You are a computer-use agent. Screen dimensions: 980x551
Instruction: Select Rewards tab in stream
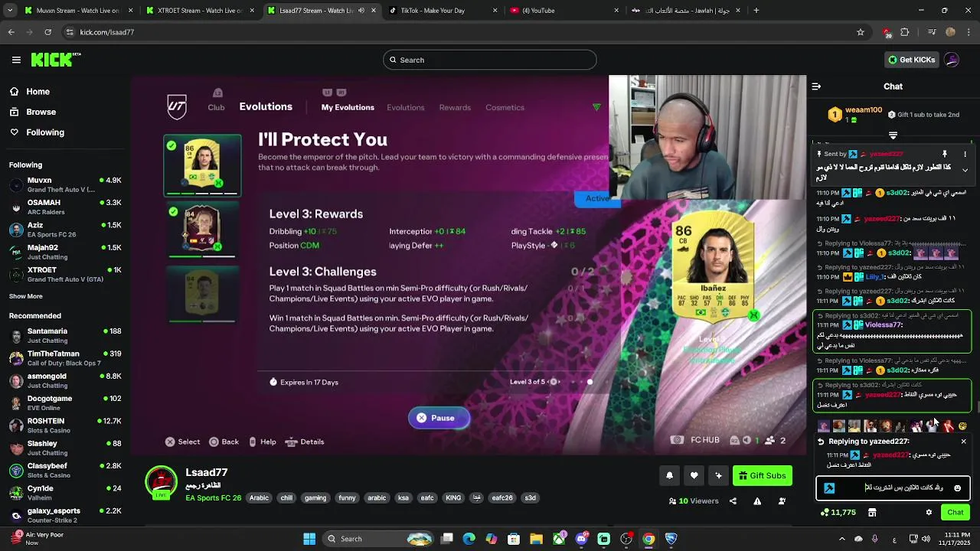coord(455,107)
